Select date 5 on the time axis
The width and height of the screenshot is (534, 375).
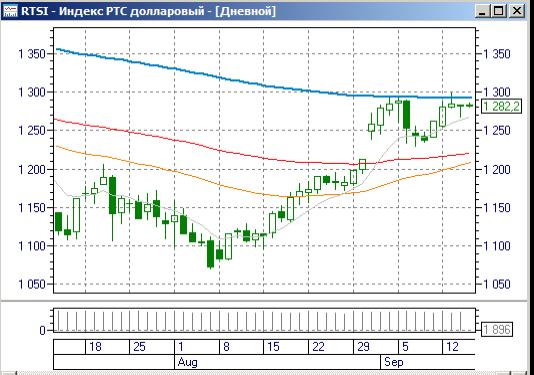coord(405,347)
